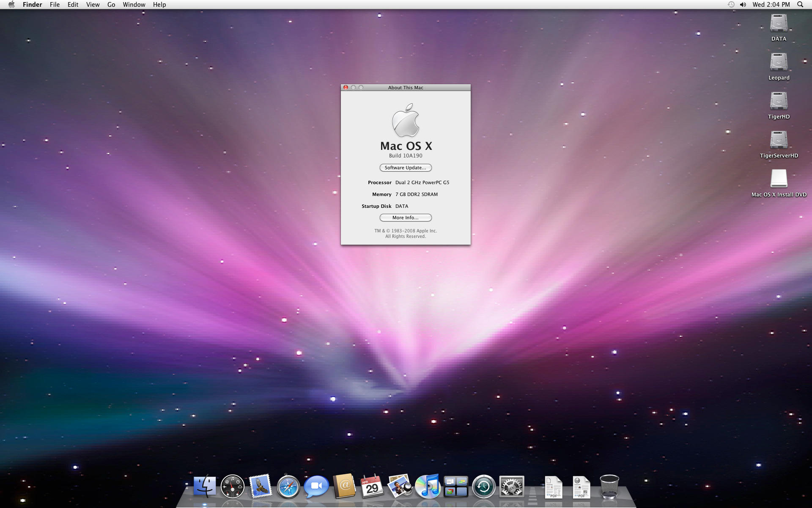Screen dimensions: 812x508
Task: Open Safari from the Dock
Action: coord(288,486)
